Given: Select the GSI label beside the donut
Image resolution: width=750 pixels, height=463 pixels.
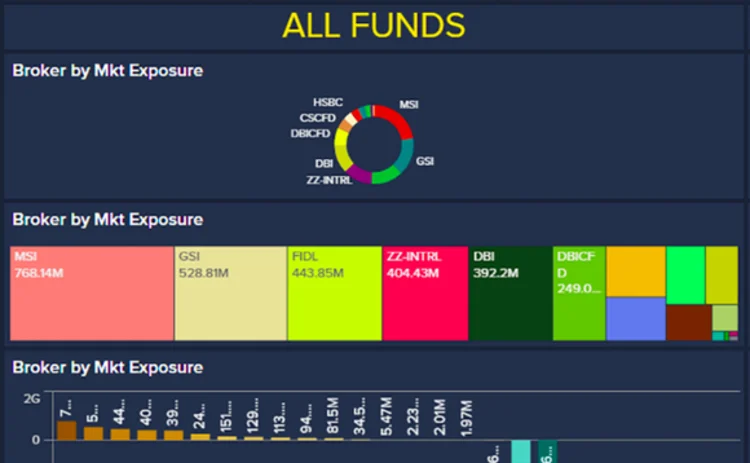Looking at the screenshot, I should 425,161.
